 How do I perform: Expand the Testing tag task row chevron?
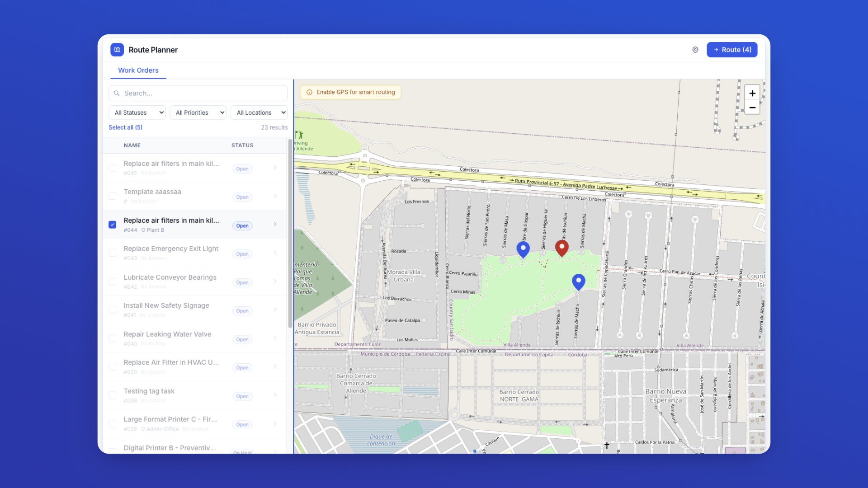pyautogui.click(x=275, y=394)
